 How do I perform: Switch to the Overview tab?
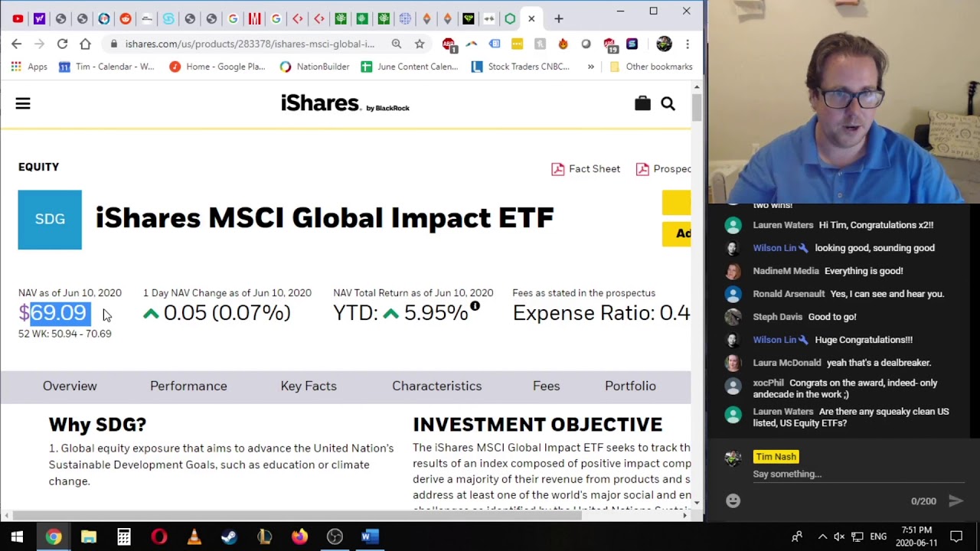tap(70, 386)
